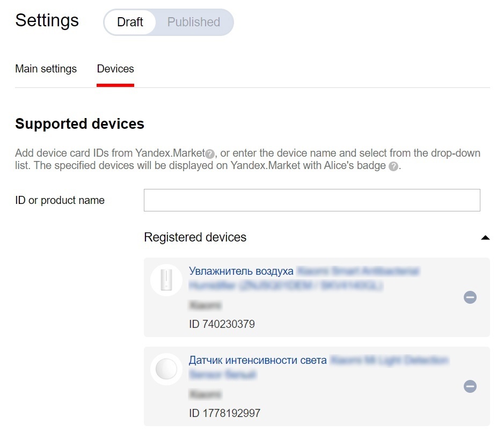Select the Devices tab
This screenshot has height=432, width=504.
[115, 69]
